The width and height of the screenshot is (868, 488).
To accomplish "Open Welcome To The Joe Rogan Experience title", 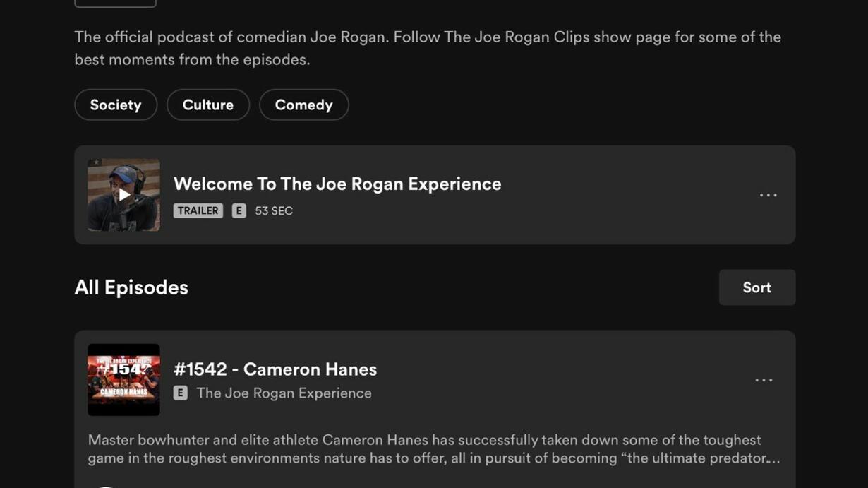I will [x=337, y=184].
